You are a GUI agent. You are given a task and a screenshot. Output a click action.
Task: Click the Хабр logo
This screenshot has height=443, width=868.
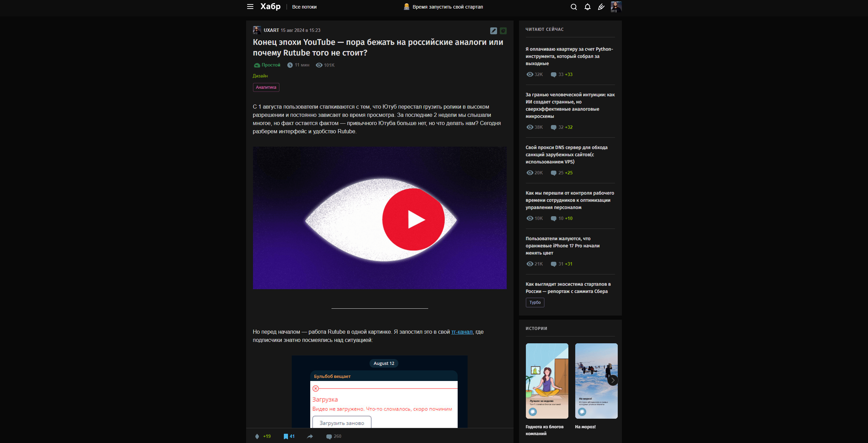270,7
